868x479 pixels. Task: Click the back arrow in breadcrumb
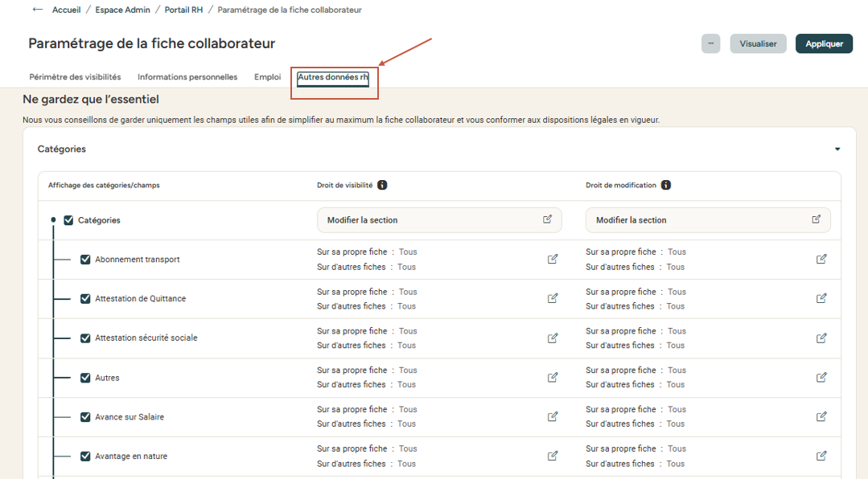[37, 10]
